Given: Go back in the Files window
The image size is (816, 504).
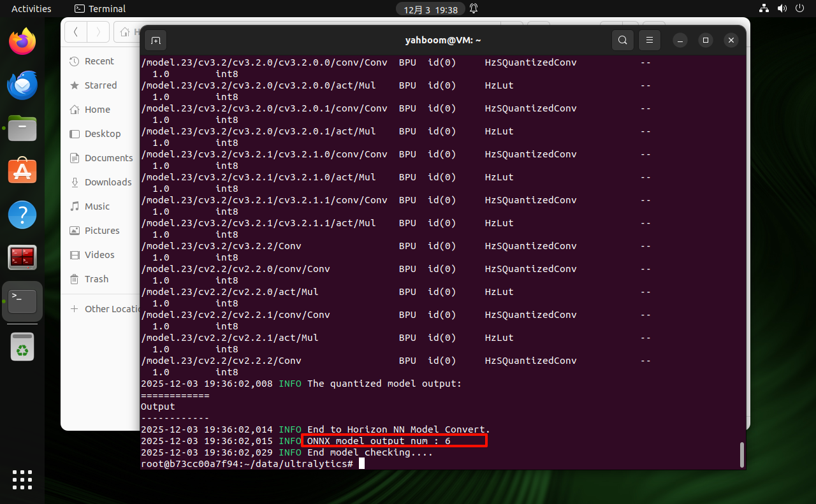Looking at the screenshot, I should point(76,32).
